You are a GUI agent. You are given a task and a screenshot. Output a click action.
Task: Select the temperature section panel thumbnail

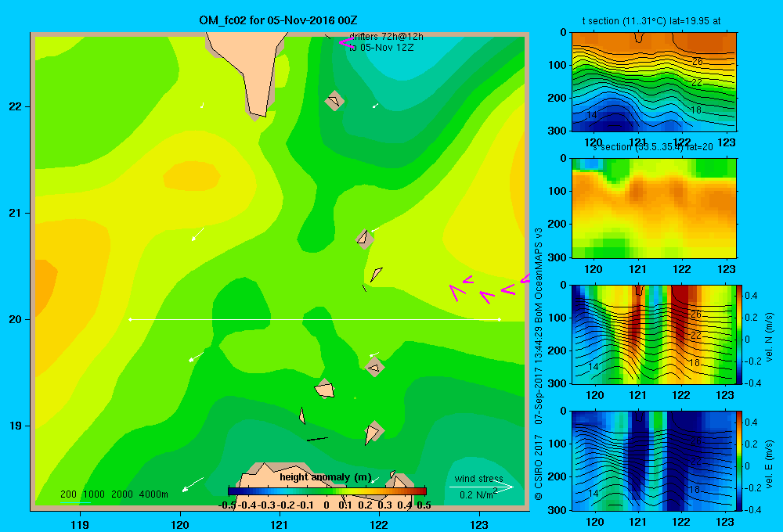654,82
